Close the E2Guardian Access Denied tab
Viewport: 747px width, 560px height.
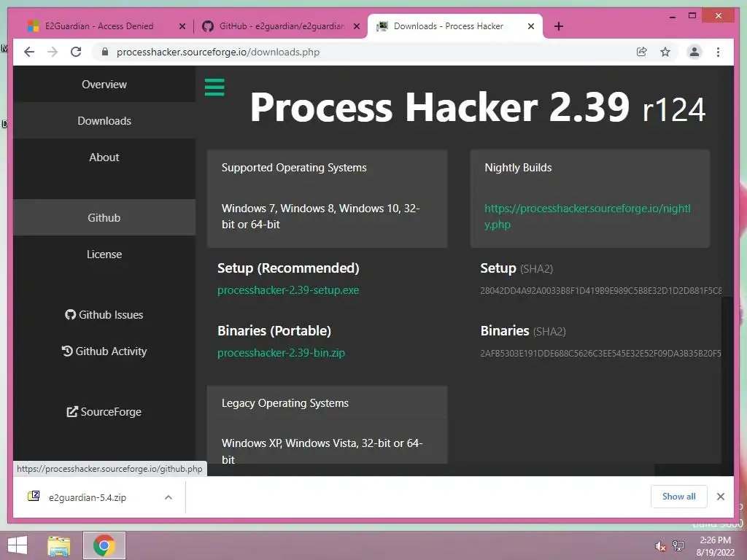point(182,27)
